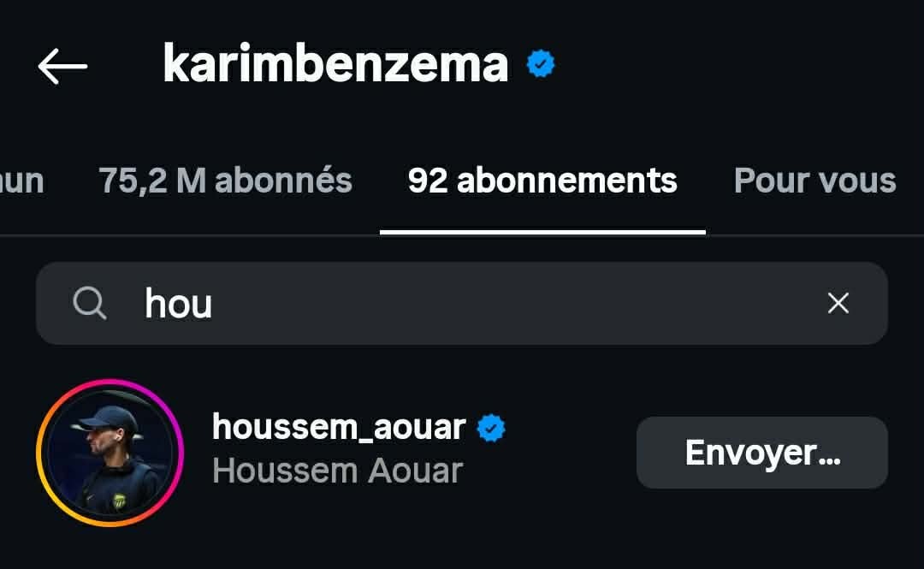Open the Pour vous tab
924x569 pixels.
(814, 181)
